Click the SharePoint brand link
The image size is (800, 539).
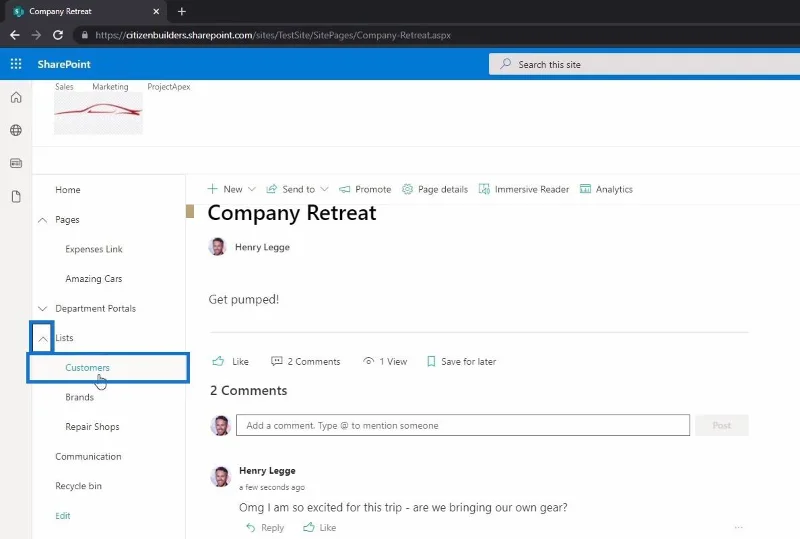point(64,64)
